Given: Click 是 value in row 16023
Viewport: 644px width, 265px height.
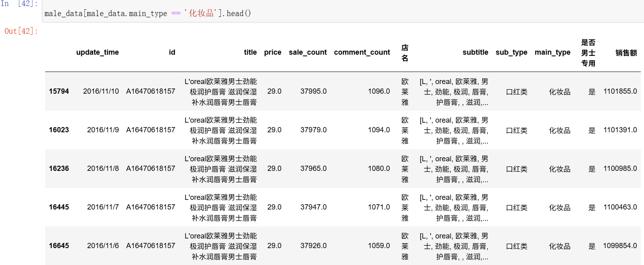Looking at the screenshot, I should pyautogui.click(x=592, y=130).
